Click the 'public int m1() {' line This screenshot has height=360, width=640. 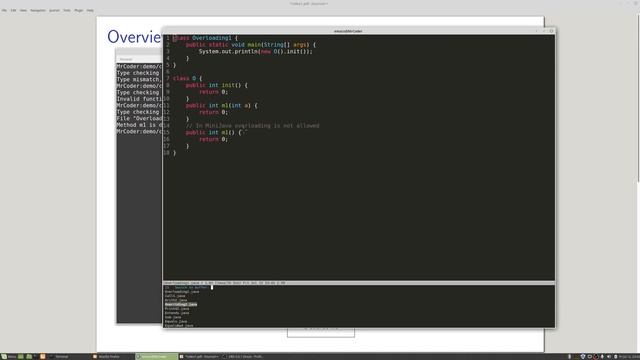click(x=215, y=133)
